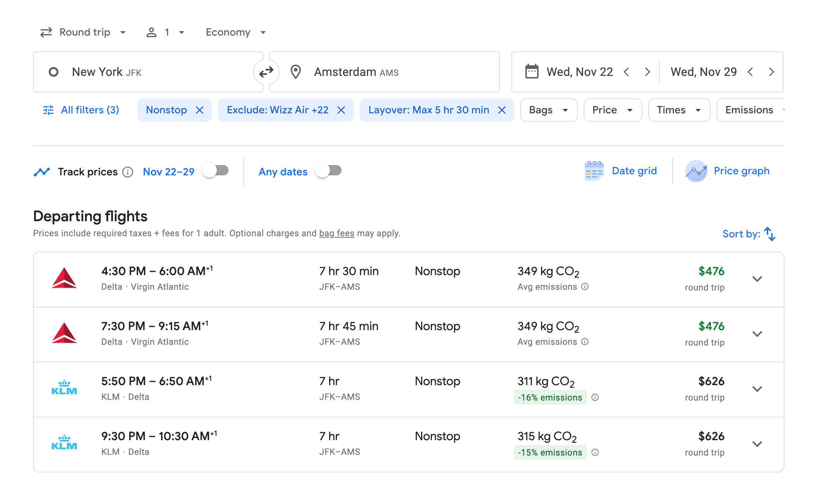Move departure date to next day

[647, 72]
